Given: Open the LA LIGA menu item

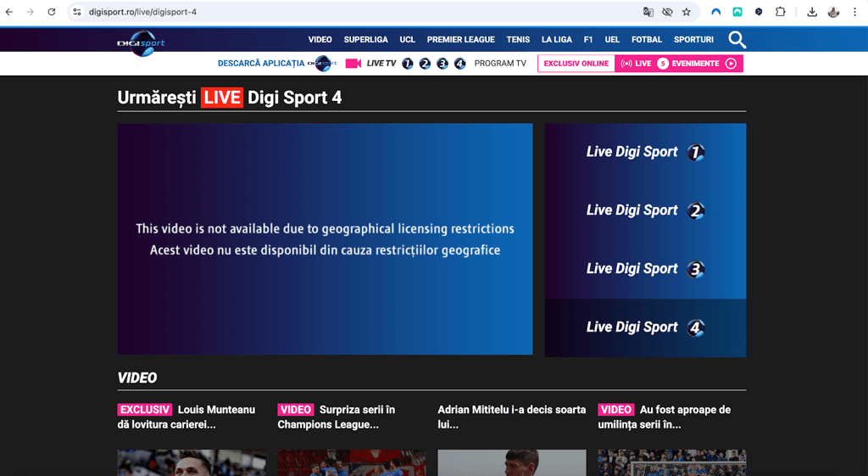Looking at the screenshot, I should pyautogui.click(x=556, y=40).
